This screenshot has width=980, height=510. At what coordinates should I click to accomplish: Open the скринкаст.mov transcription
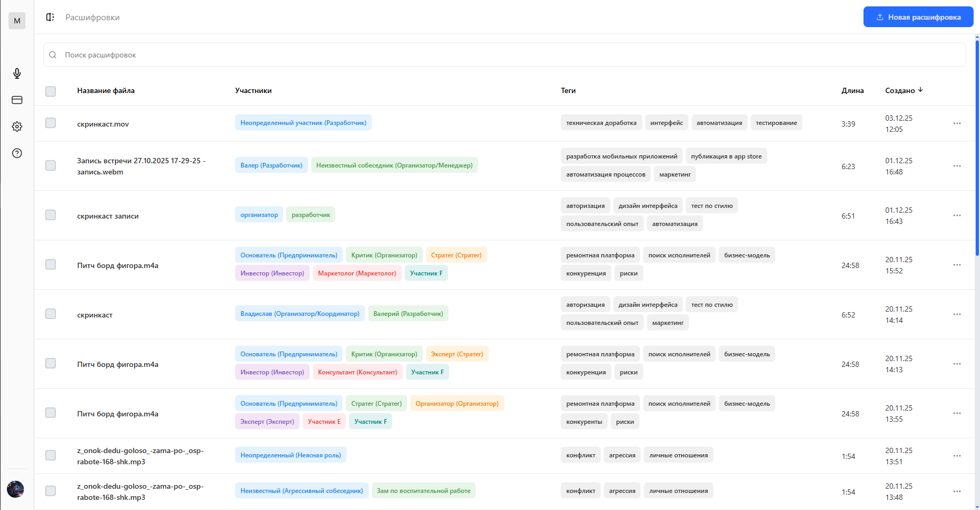103,124
